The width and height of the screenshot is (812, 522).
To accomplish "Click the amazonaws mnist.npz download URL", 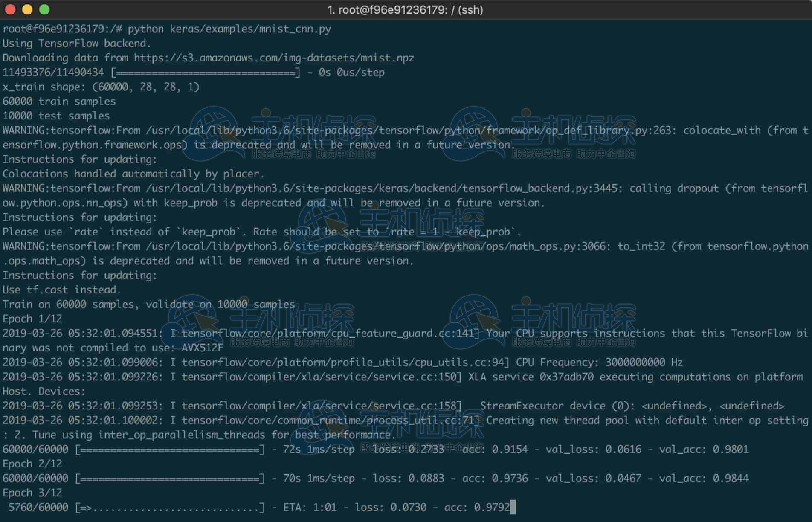I will [274, 58].
